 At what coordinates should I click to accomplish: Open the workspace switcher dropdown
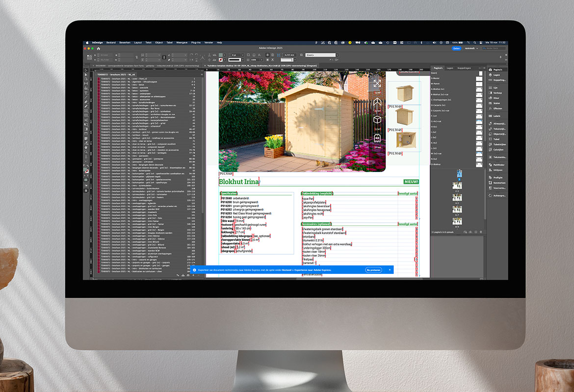click(471, 49)
